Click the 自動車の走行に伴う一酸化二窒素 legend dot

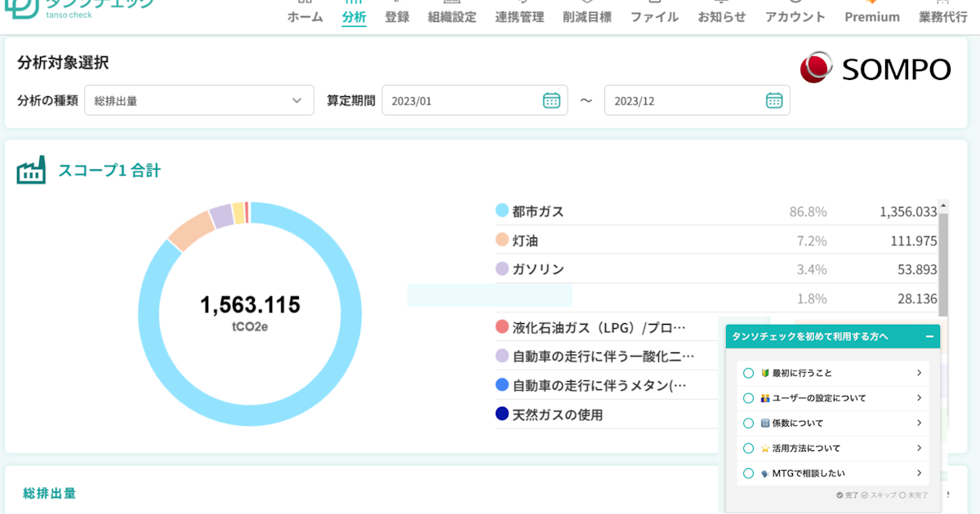[502, 356]
